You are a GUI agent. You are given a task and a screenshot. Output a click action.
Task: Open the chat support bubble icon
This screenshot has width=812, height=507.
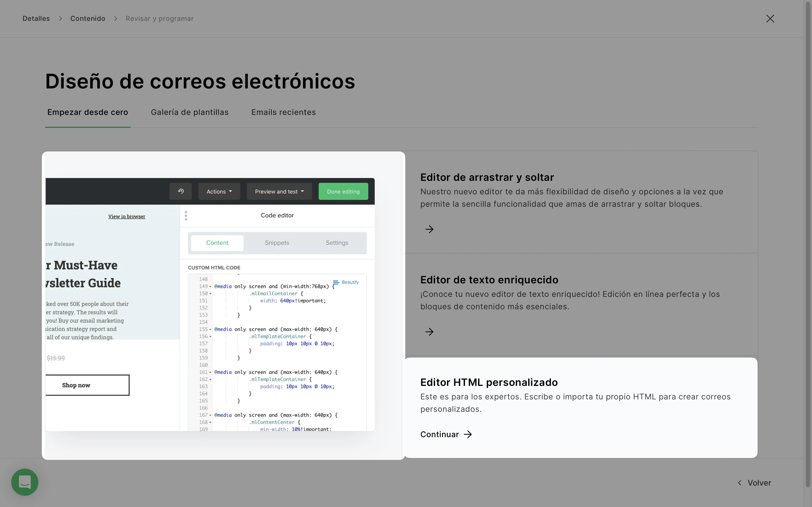pos(25,482)
